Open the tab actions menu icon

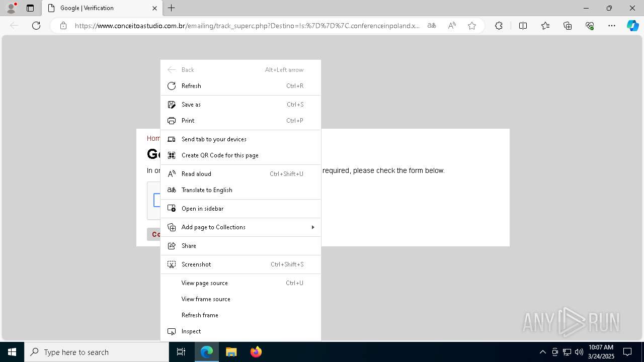(x=30, y=8)
